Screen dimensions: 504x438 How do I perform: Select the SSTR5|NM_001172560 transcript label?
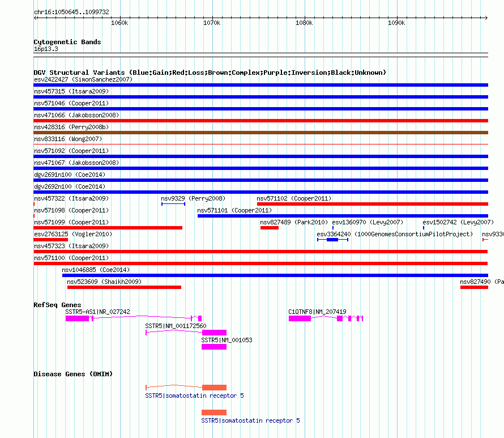coord(176,326)
